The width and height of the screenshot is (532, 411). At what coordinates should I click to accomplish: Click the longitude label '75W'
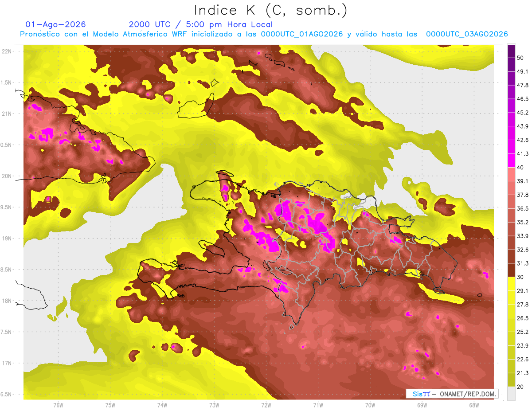coord(110,405)
